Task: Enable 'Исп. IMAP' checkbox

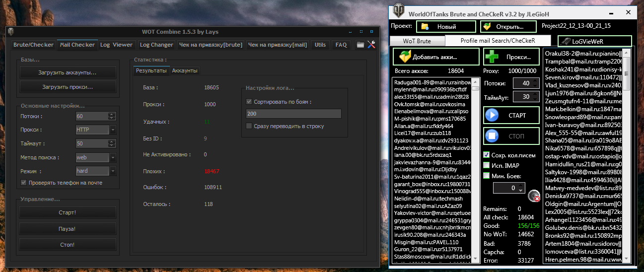Action: (x=487, y=165)
